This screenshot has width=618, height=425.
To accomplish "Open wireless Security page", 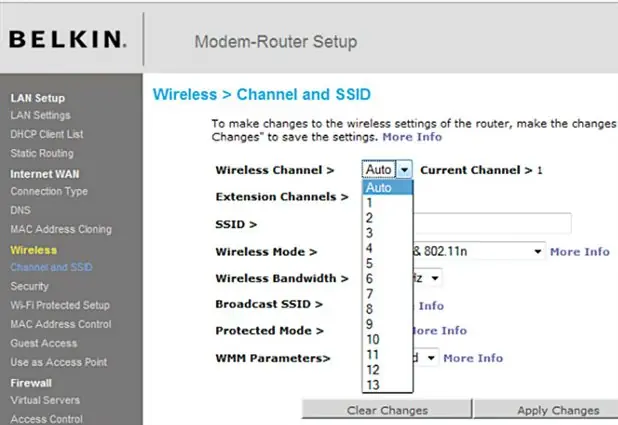I will 30,286.
